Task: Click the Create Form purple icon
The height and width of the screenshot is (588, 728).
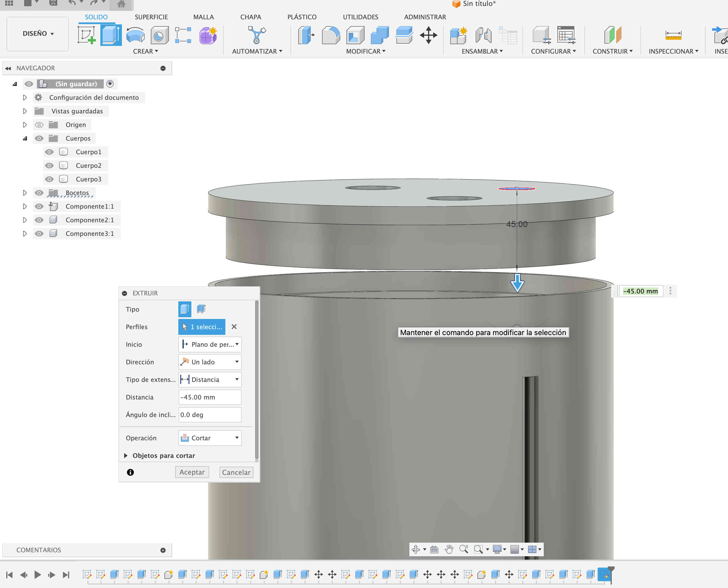Action: pyautogui.click(x=208, y=35)
